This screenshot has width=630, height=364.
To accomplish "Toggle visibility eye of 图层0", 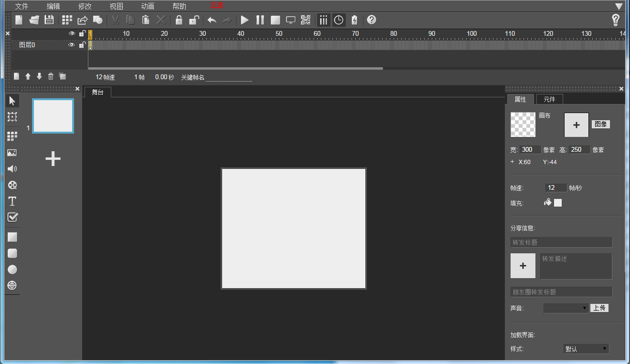I will (72, 45).
